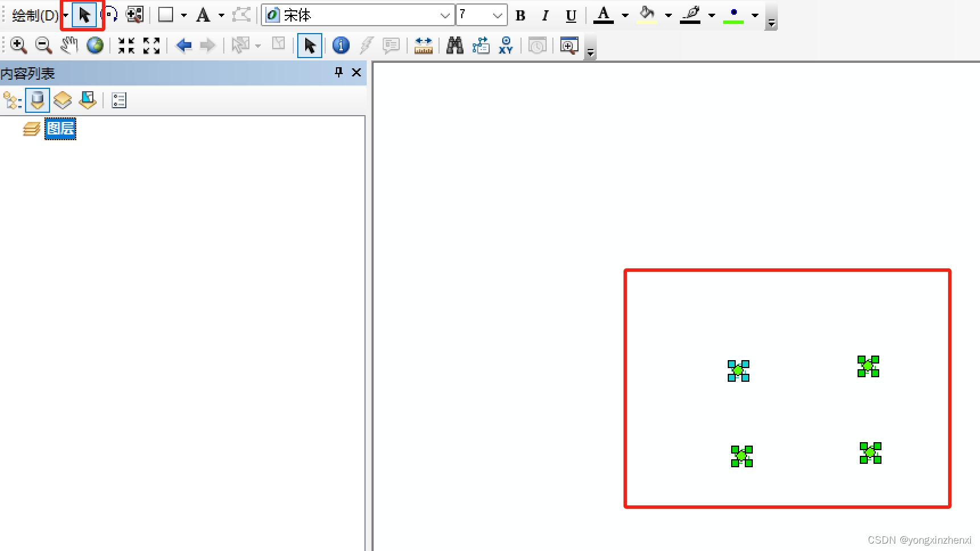Select the Identify tool

tap(341, 45)
